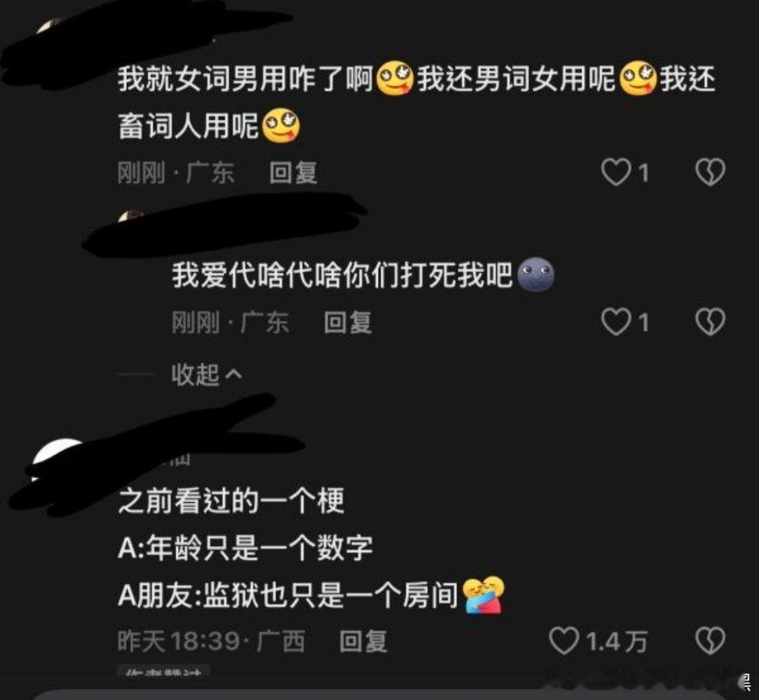This screenshot has width=759, height=700.
Task: Dislike the 监狱也只是一个房间 comment broken heart
Action: [710, 641]
